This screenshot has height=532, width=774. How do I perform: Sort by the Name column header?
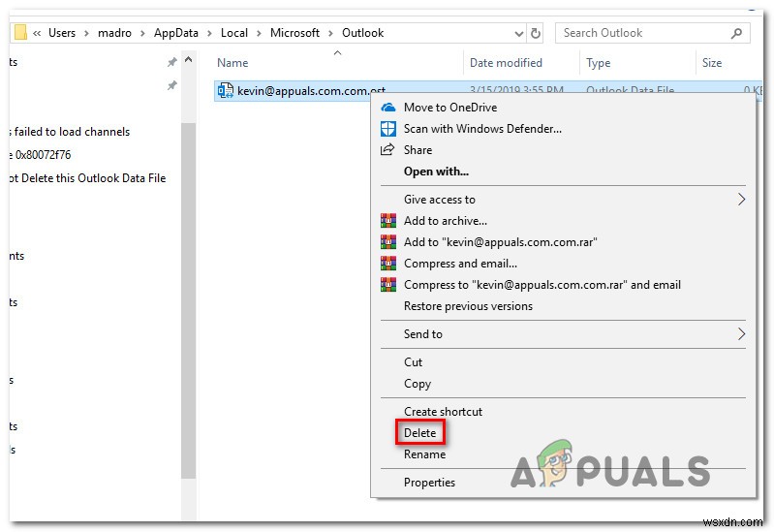[x=232, y=63]
